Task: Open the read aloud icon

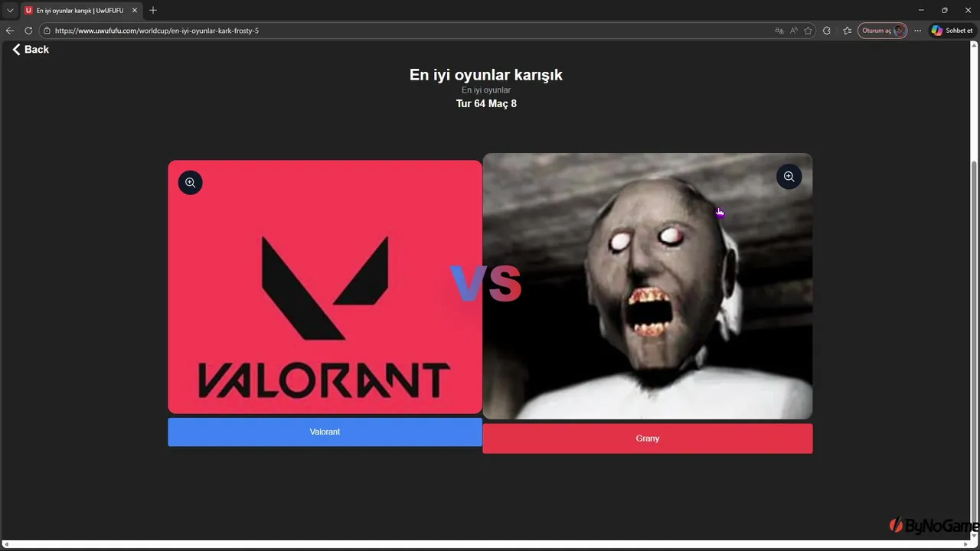Action: 793,31
